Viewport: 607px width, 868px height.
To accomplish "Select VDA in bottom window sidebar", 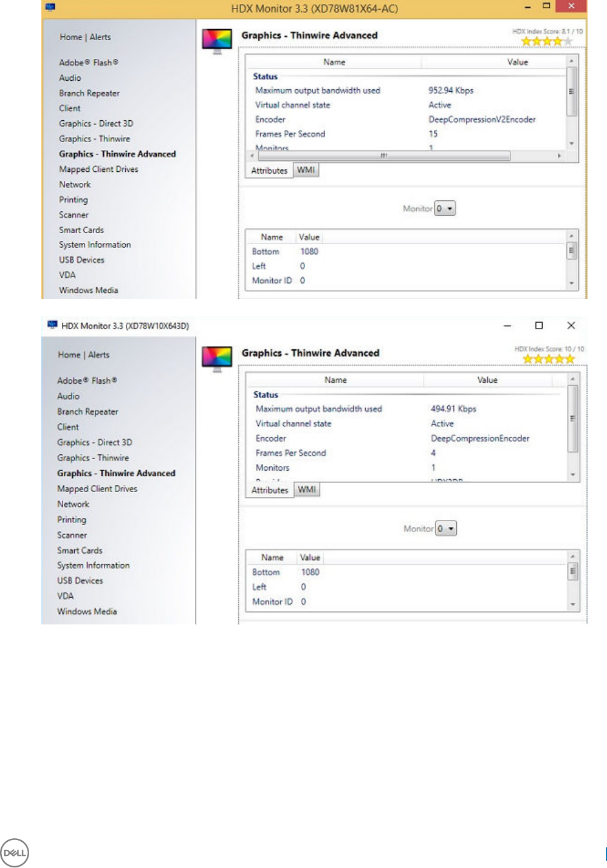I will click(66, 596).
